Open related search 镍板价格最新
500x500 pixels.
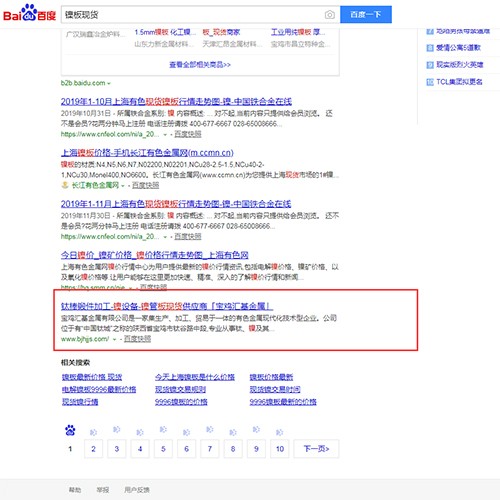(271, 377)
